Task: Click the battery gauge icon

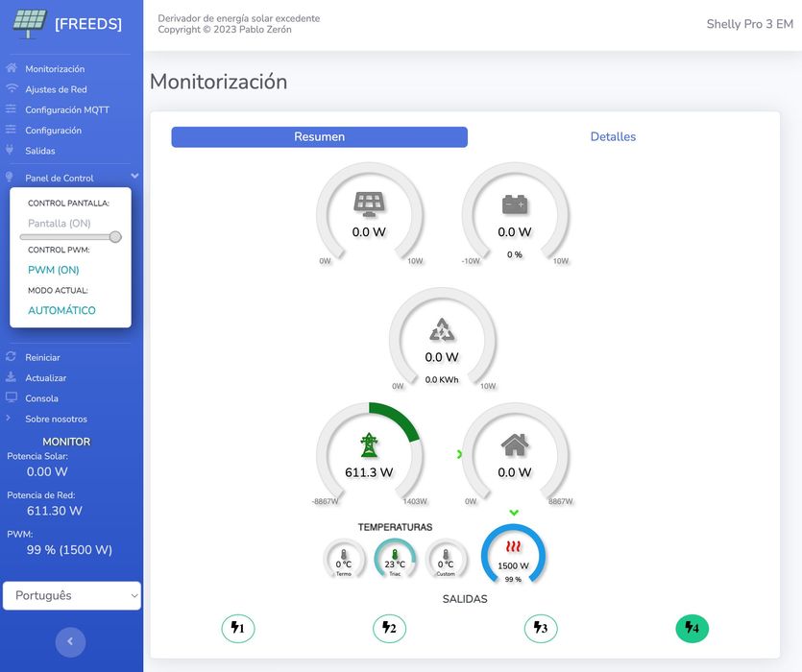Action: [x=515, y=204]
